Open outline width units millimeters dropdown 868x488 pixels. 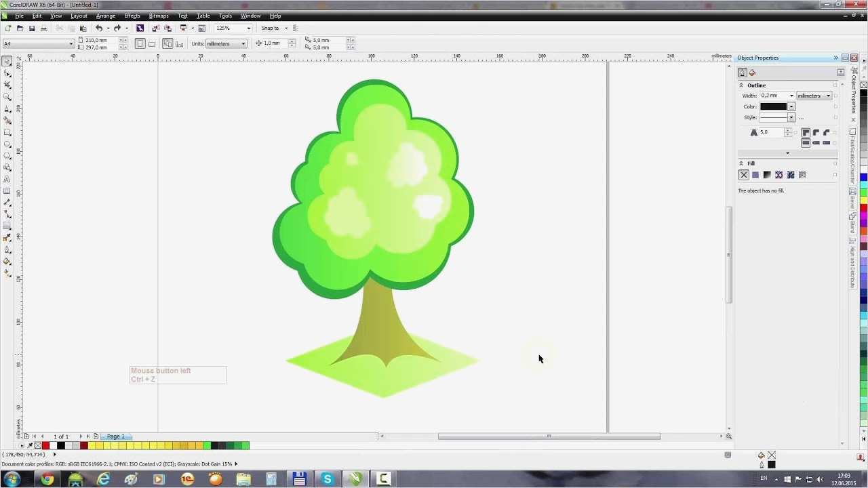[x=828, y=96]
